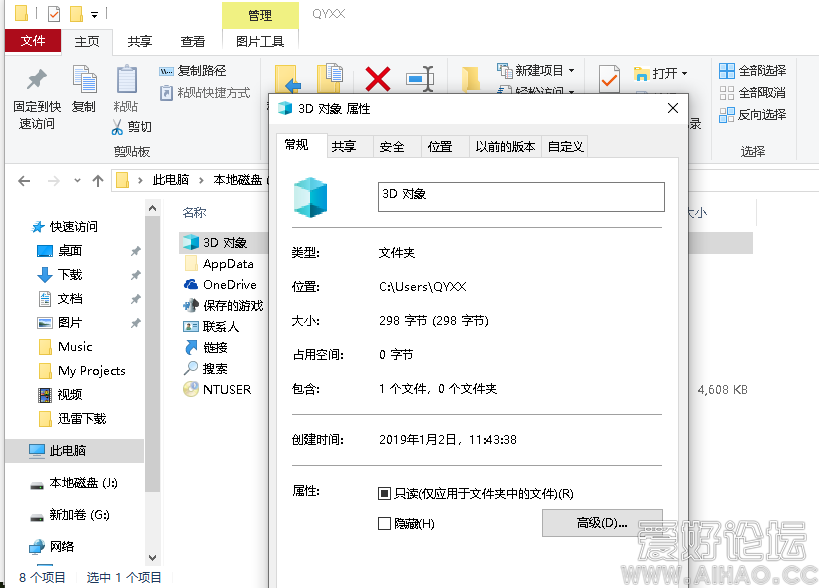
Task: Click 本地磁盘 in the address bar
Action: click(x=238, y=180)
